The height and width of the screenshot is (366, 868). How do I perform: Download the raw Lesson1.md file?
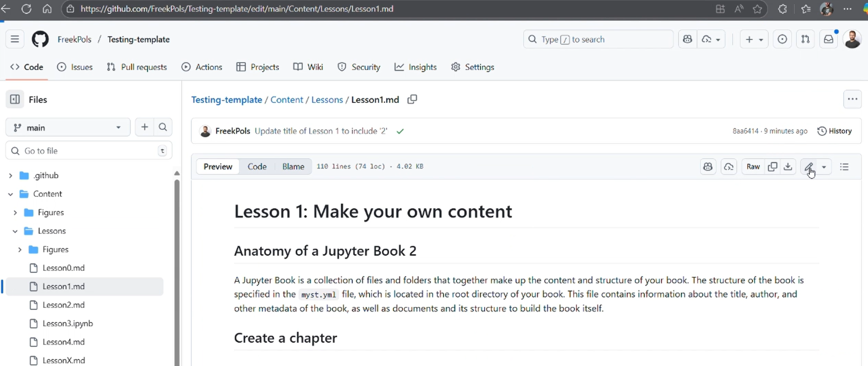[788, 167]
